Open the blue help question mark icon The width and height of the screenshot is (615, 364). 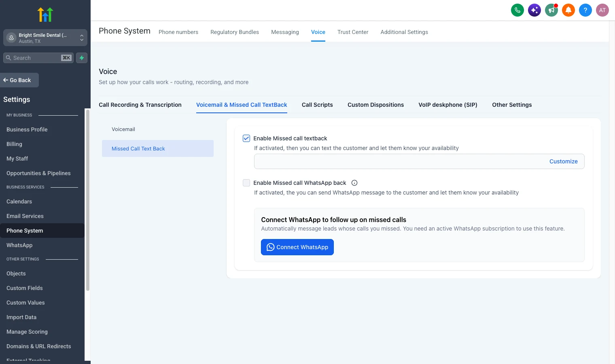pos(585,10)
